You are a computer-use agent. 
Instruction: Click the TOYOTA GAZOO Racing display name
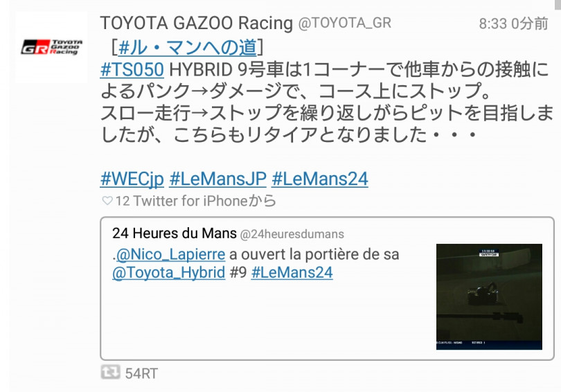197,24
